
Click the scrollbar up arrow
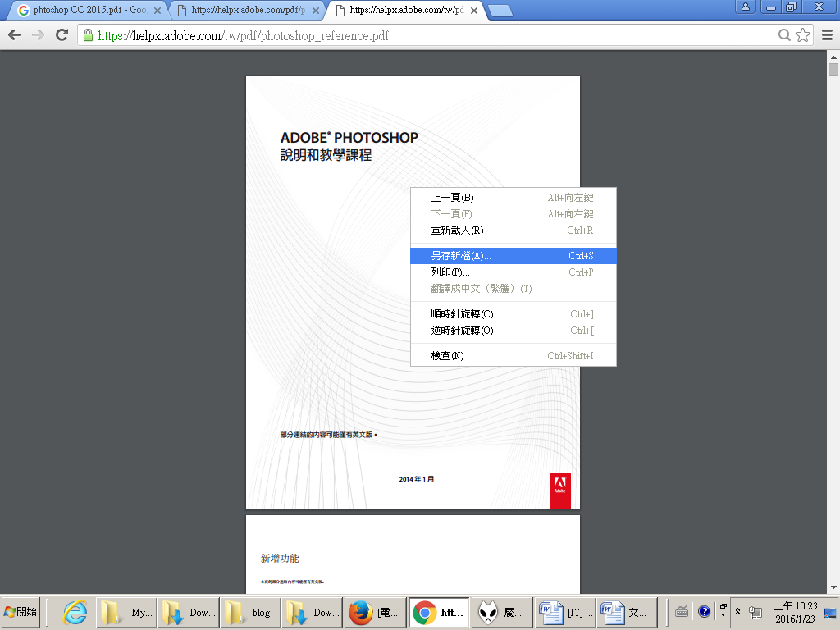(x=833, y=57)
